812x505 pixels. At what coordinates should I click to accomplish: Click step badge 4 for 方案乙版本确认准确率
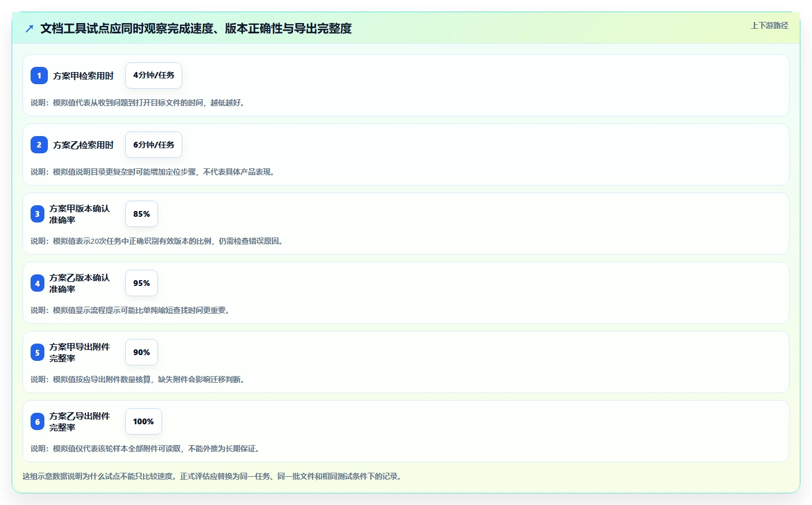point(37,283)
